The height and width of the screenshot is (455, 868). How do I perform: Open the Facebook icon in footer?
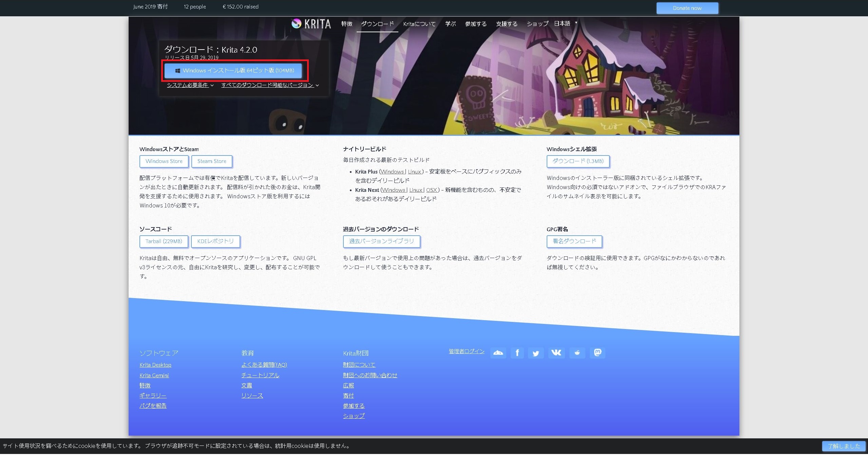coord(517,353)
